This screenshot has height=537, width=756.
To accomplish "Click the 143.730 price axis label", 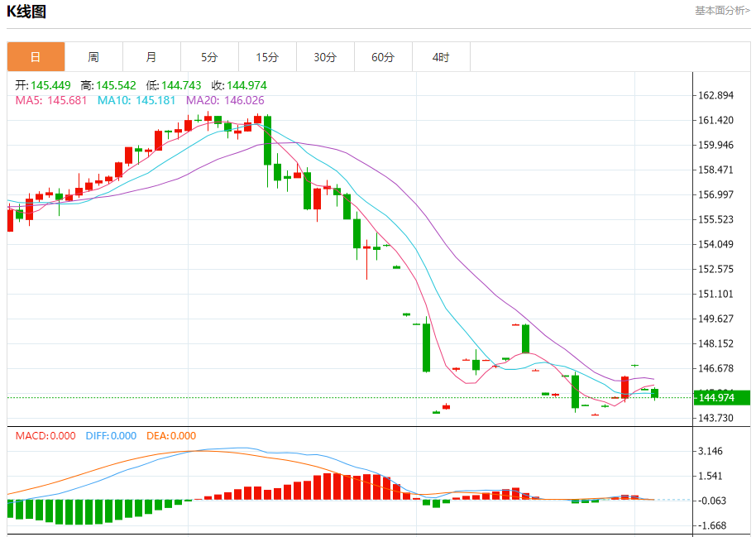I will (716, 418).
